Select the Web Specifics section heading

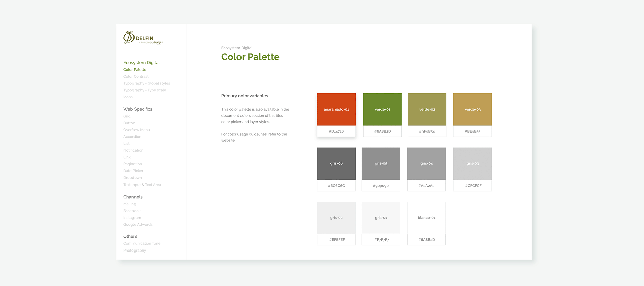138,109
